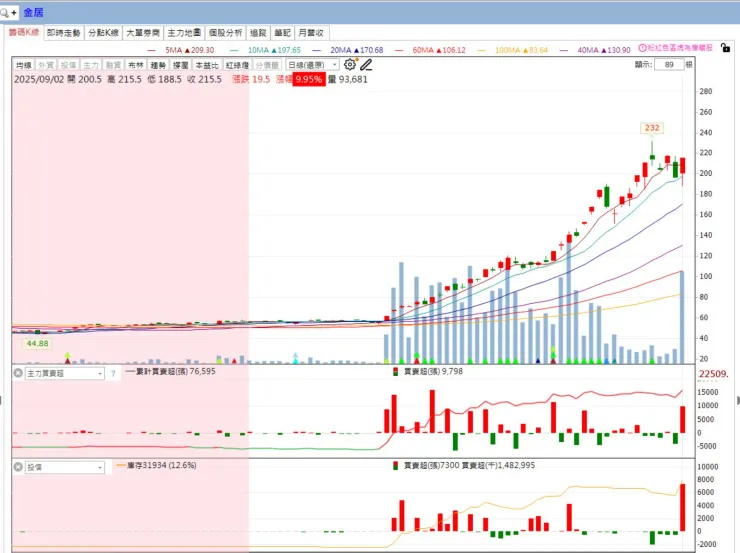Toggle 外資 overlay button
Viewport: 740px width, 553px height.
pyautogui.click(x=46, y=65)
